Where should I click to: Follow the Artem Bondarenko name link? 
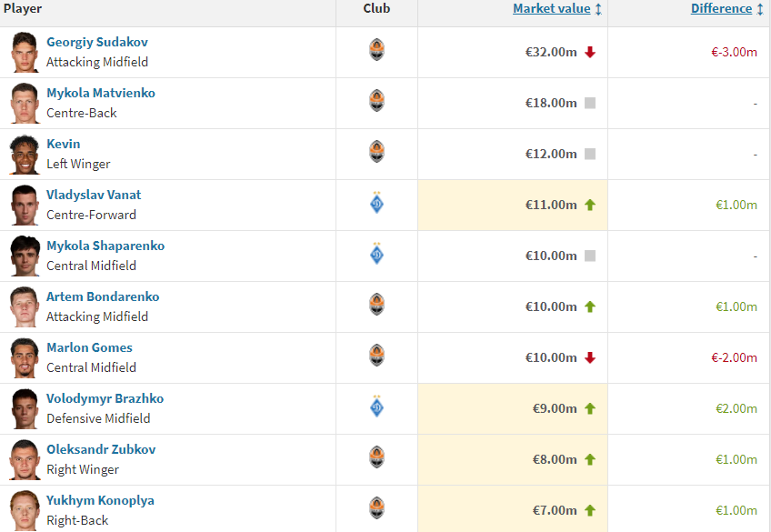point(103,297)
